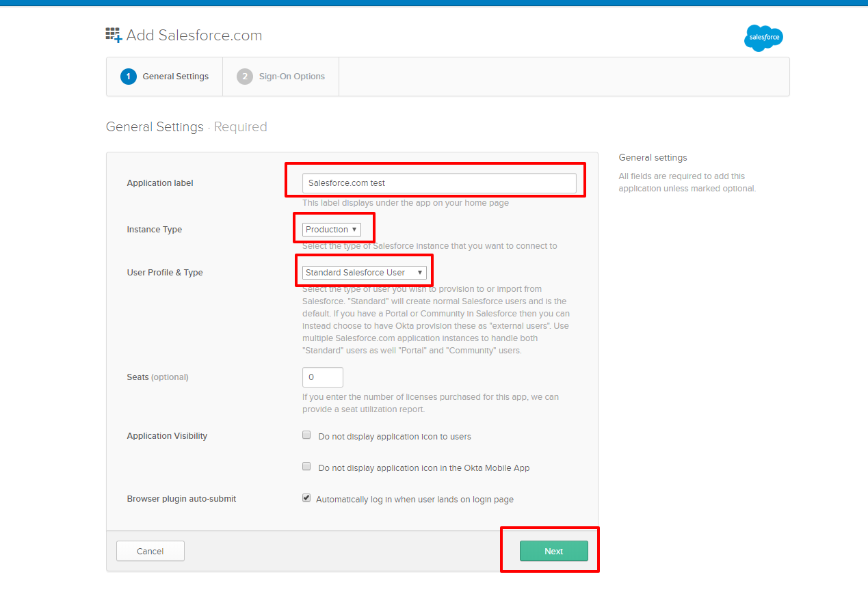Check the hide icon in Okta Mobile App box
This screenshot has width=868, height=596.
pyautogui.click(x=306, y=467)
